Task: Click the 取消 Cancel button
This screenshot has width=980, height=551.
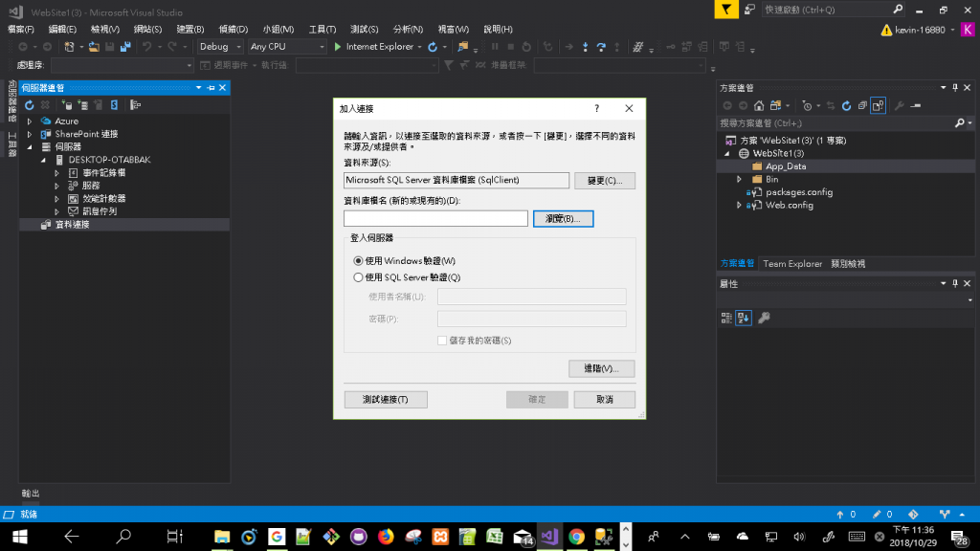Action: click(x=605, y=399)
